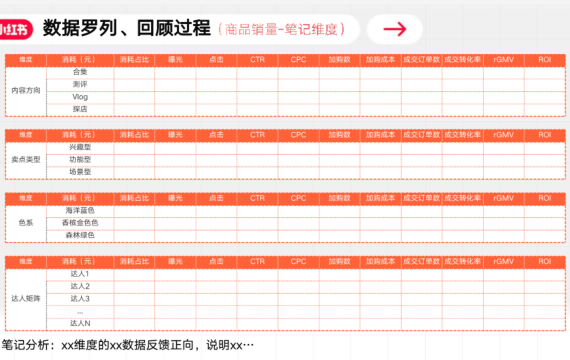Select the 场景型 row label
The width and height of the screenshot is (570, 360).
click(x=80, y=172)
